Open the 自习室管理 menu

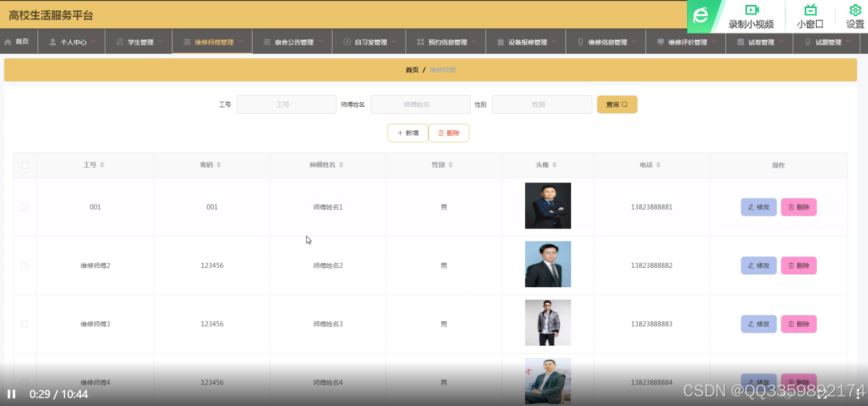(369, 41)
